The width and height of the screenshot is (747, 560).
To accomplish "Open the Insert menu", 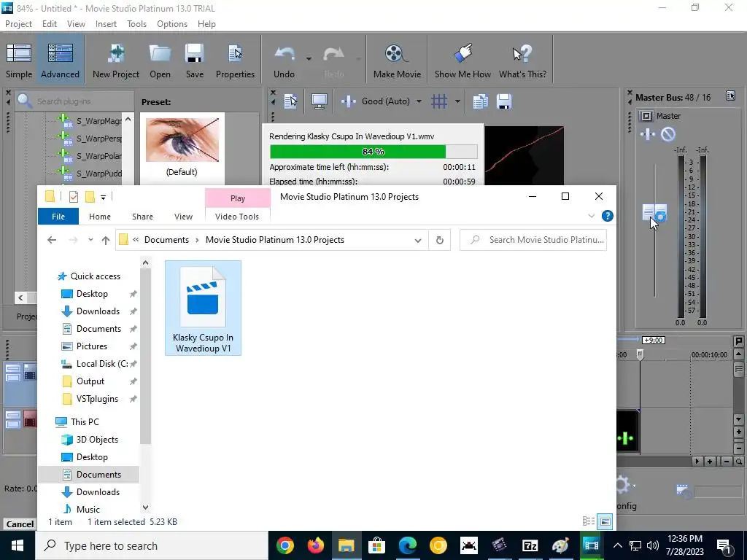I will pos(106,24).
